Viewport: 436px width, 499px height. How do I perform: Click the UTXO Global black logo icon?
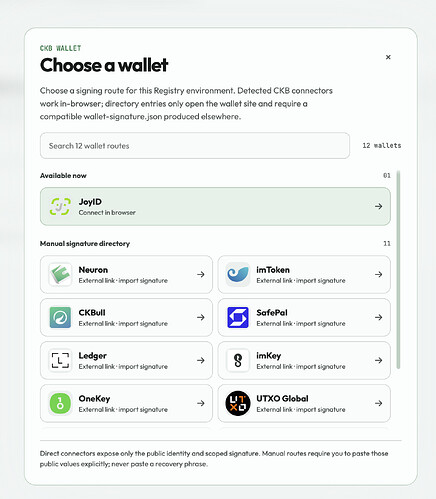click(x=238, y=403)
